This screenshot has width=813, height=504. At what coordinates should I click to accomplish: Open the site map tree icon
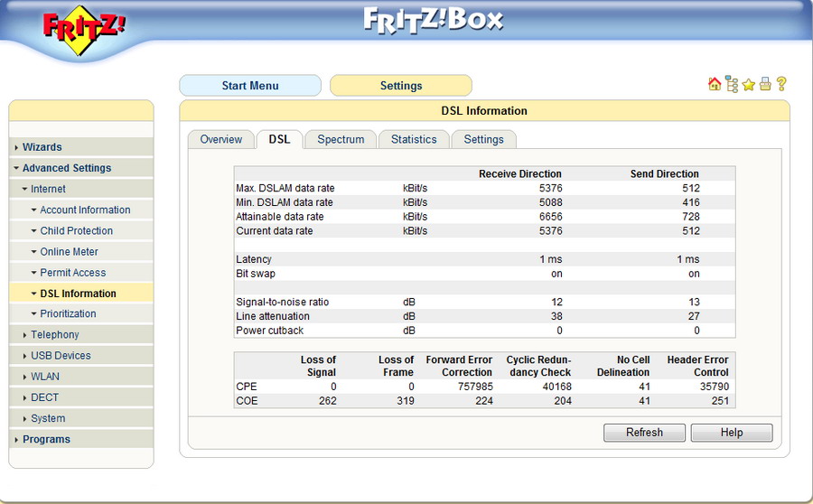click(732, 84)
